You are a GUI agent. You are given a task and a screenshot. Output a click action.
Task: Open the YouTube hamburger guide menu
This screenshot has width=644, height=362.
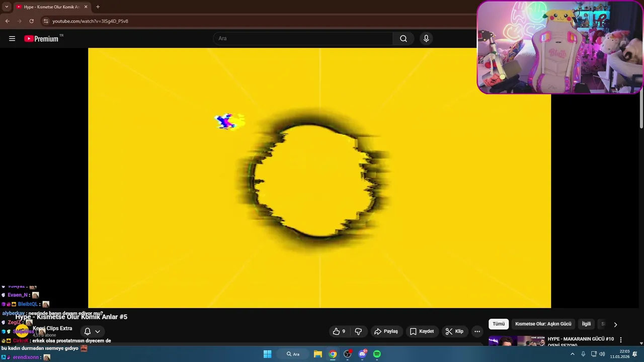pyautogui.click(x=12, y=39)
